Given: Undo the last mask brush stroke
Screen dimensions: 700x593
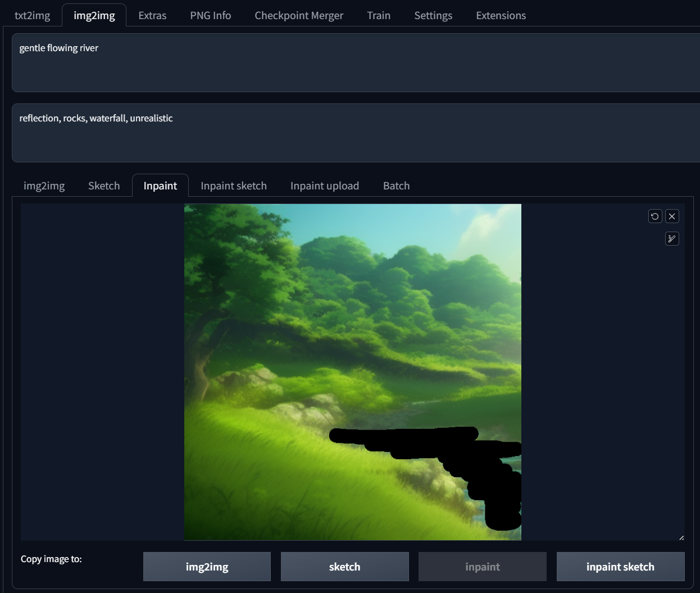Looking at the screenshot, I should click(x=655, y=216).
